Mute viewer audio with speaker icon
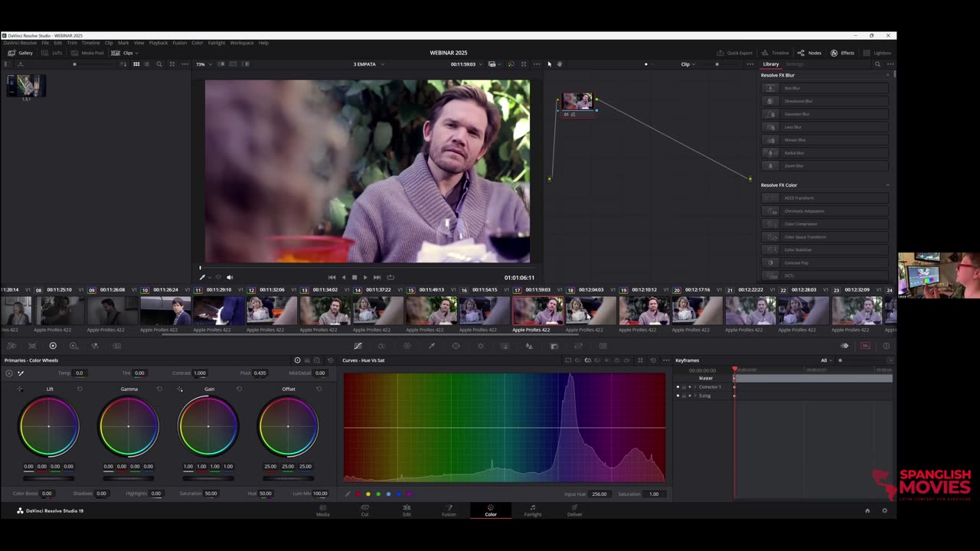This screenshot has width=980, height=551. (x=230, y=277)
